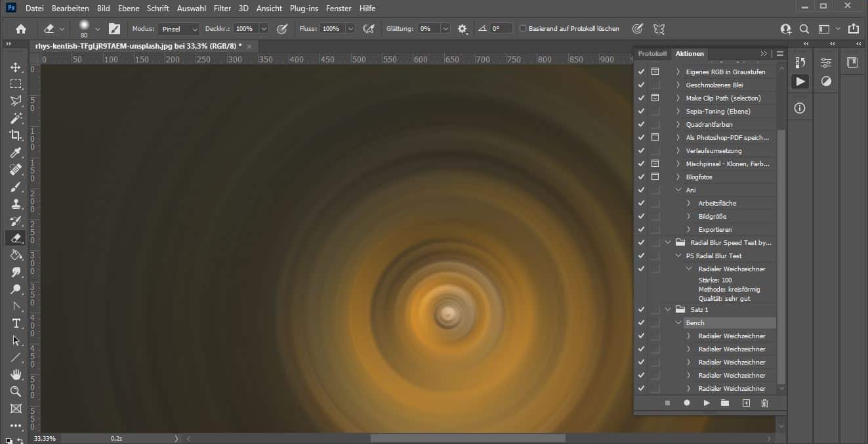Select the Zoom tool in toolbar

16,391
